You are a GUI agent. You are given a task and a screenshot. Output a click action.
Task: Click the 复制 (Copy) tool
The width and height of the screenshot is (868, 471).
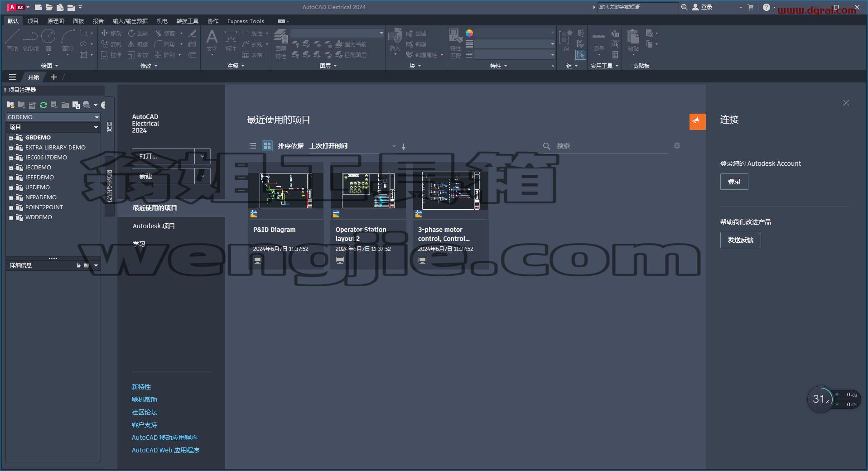tap(111, 44)
